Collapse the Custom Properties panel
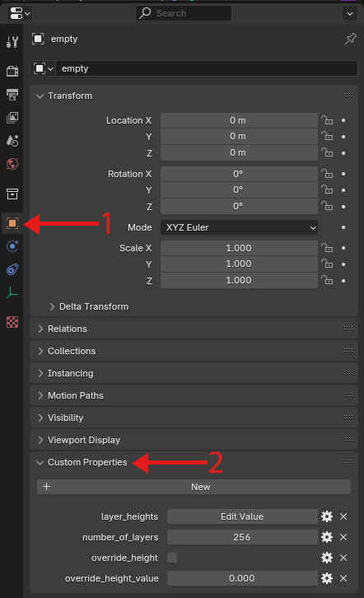This screenshot has height=598, width=364. (x=40, y=463)
